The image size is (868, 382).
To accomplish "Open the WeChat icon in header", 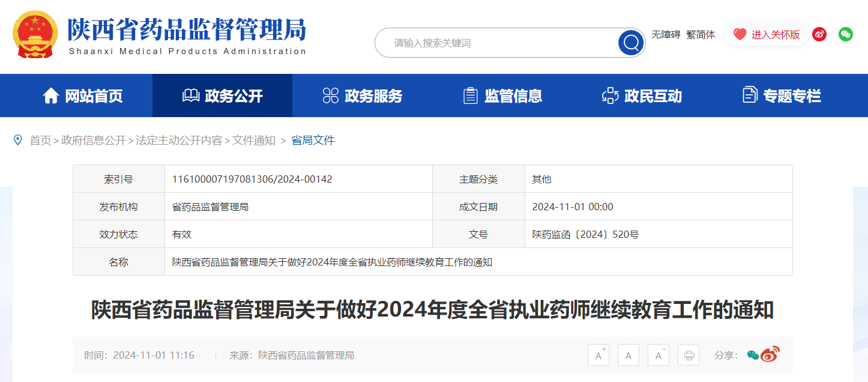I will click(x=846, y=34).
